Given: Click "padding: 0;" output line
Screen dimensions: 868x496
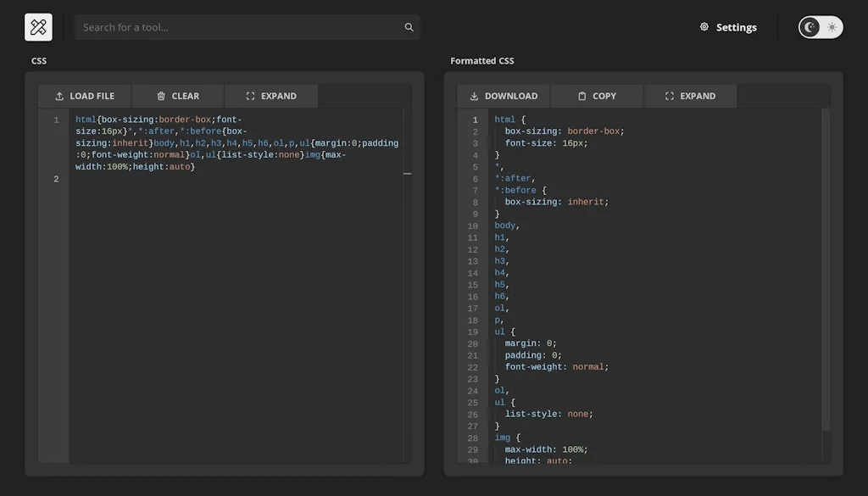Looking at the screenshot, I should (x=533, y=355).
